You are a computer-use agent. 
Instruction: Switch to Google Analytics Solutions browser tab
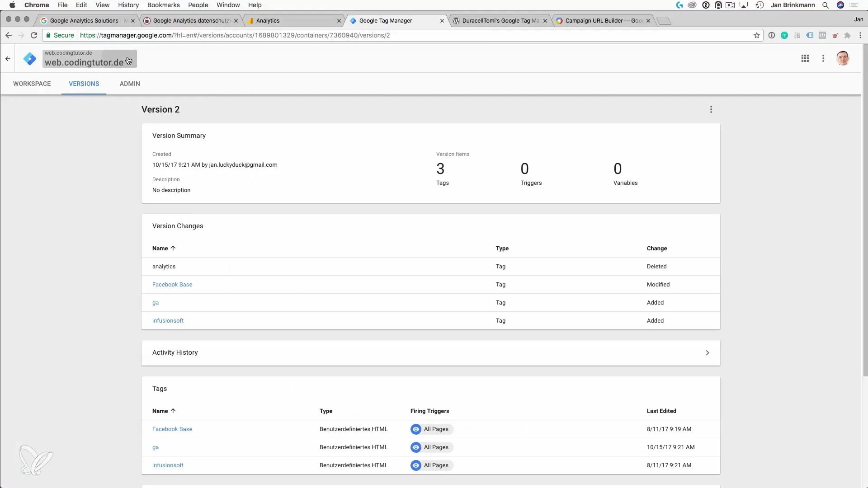click(87, 21)
